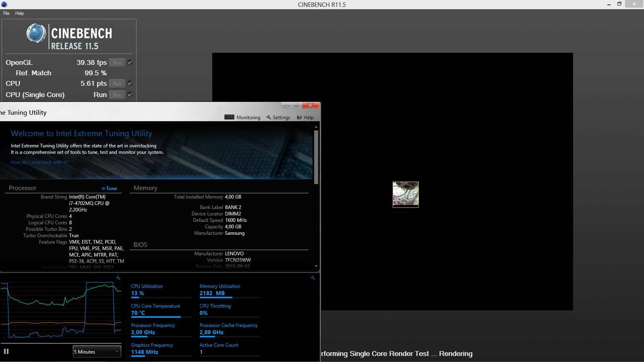The image size is (644, 362).
Task: Click the CPU score '5.61 pts'
Action: point(94,83)
